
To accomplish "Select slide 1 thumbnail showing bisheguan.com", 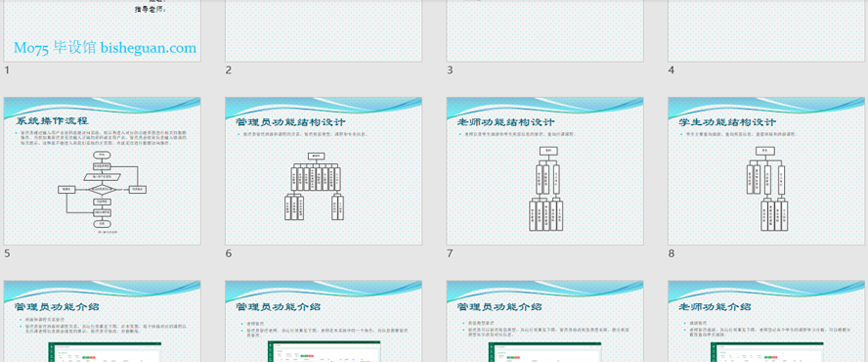I will pos(103,30).
